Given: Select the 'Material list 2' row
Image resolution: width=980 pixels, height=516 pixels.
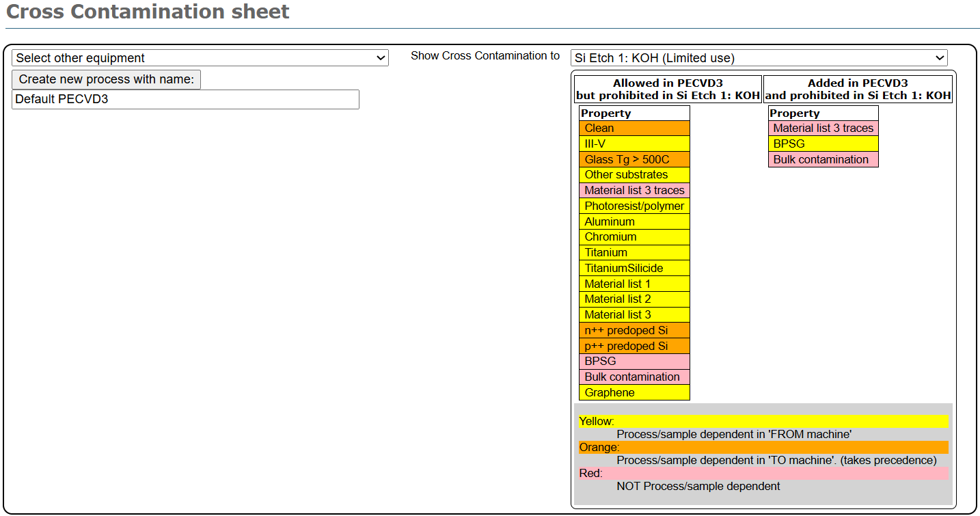Looking at the screenshot, I should coord(634,299).
